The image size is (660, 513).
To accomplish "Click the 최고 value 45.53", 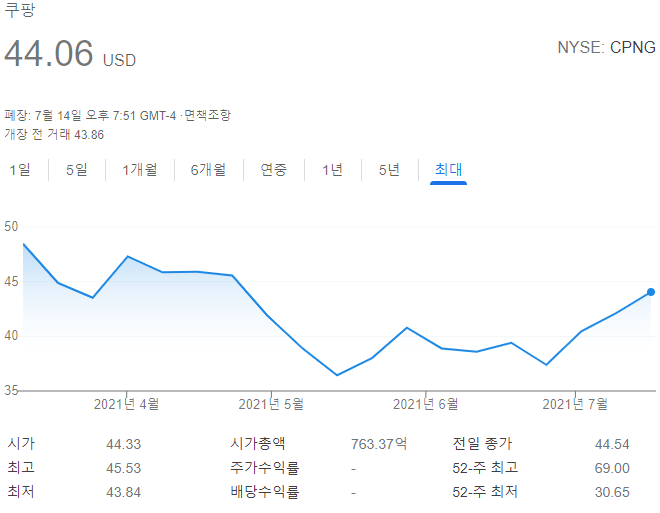I will pos(123,468).
